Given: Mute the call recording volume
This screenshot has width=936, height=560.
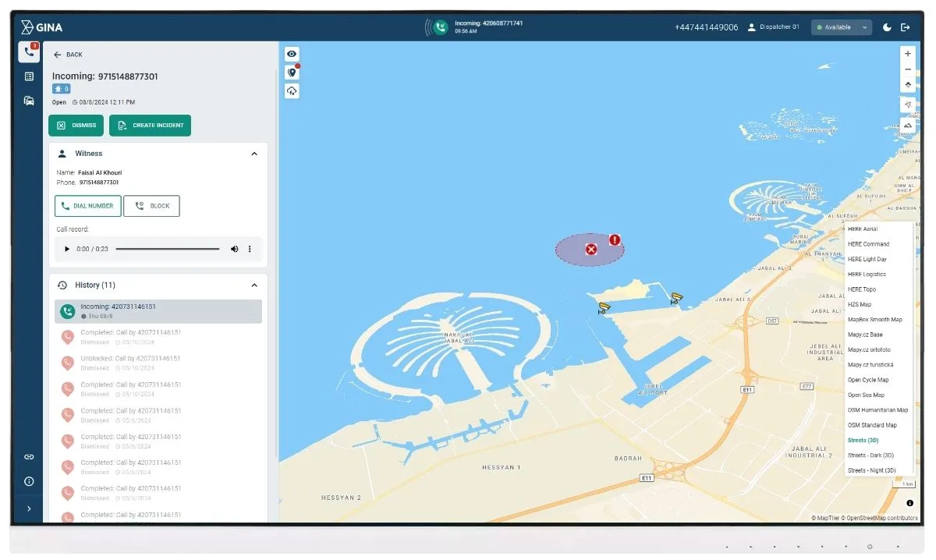Looking at the screenshot, I should [235, 249].
